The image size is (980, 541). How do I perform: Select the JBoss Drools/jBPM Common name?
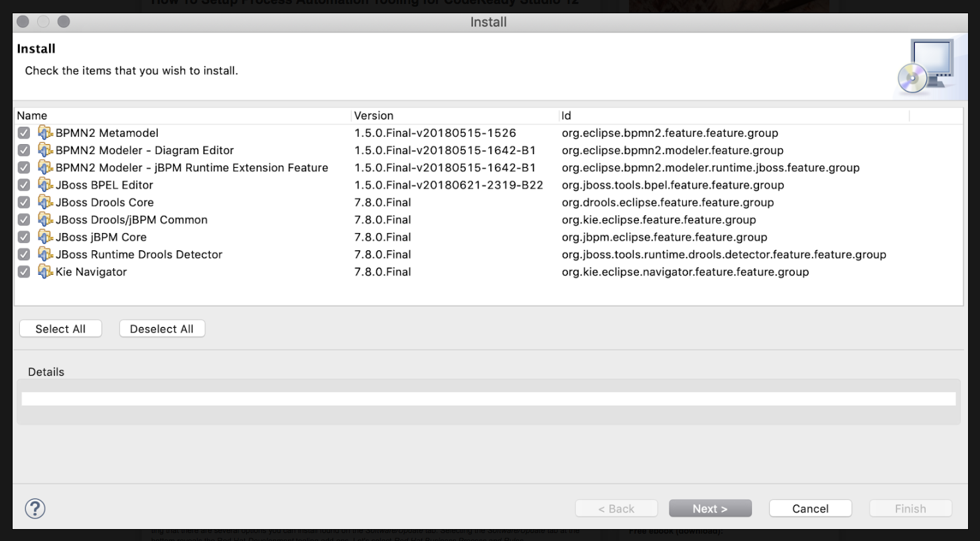pos(131,219)
